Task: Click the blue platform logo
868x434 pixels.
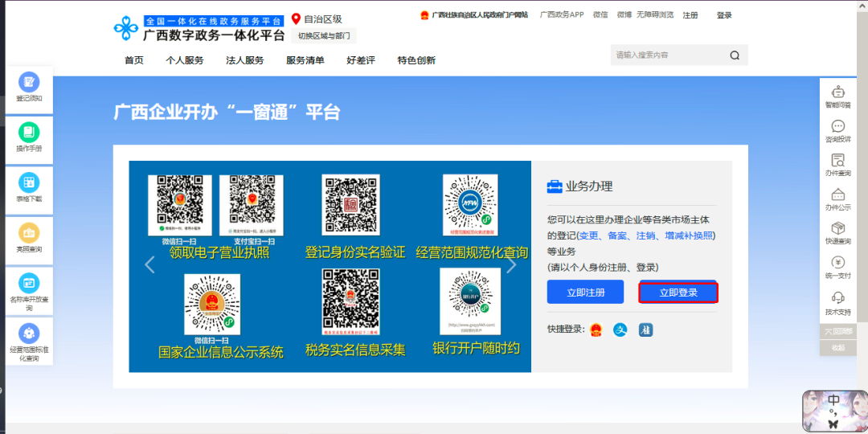Action: 125,28
